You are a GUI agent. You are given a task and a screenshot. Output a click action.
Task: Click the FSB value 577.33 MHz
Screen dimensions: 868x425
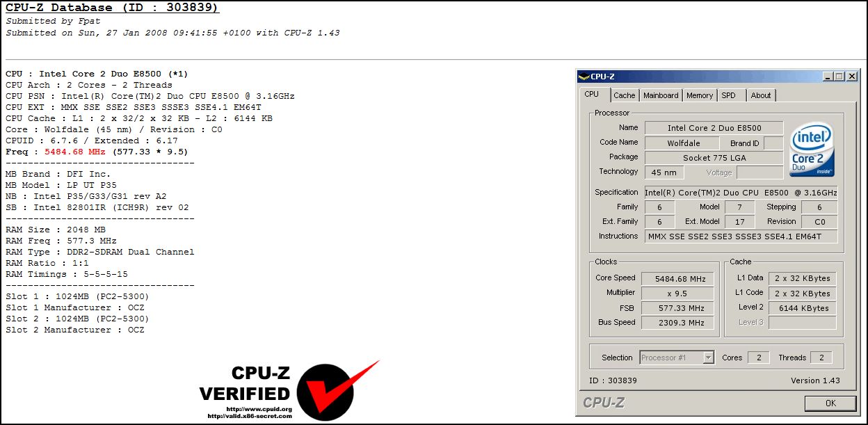pyautogui.click(x=677, y=308)
